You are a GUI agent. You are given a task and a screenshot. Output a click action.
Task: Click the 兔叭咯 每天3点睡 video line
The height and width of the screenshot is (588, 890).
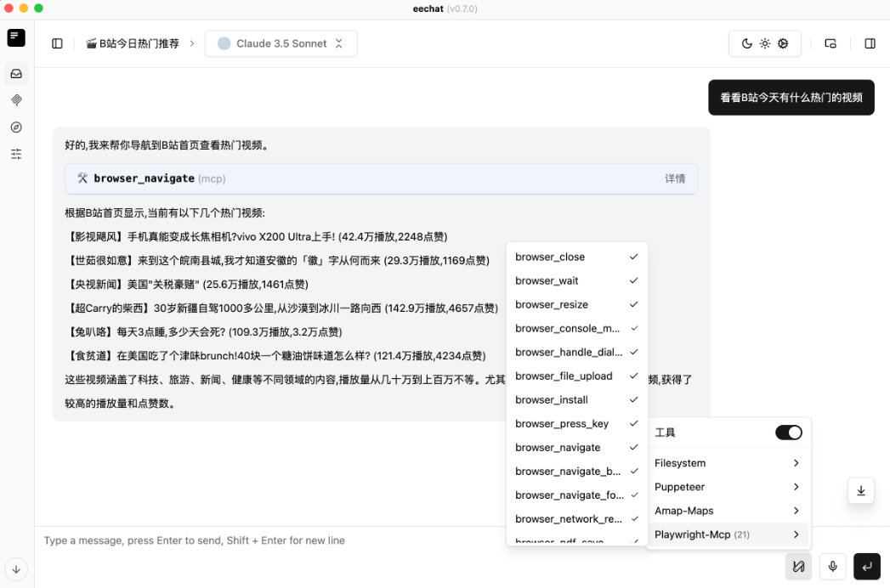204,332
